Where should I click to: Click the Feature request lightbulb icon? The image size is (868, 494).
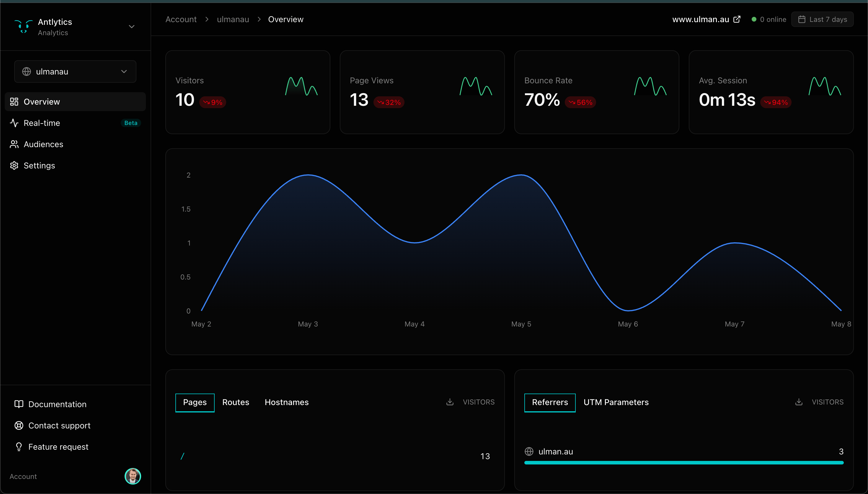tap(19, 447)
